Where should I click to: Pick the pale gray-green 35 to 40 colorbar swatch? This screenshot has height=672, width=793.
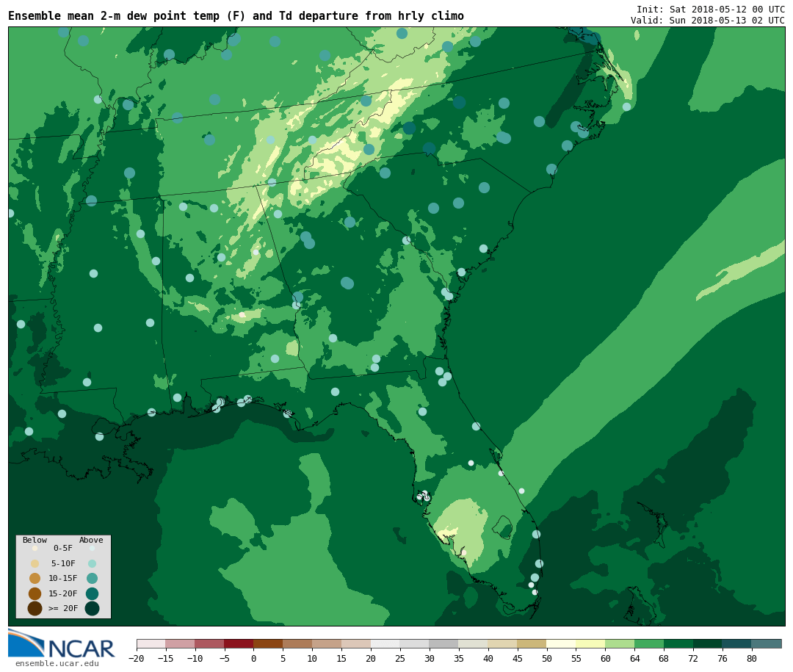pyautogui.click(x=474, y=643)
